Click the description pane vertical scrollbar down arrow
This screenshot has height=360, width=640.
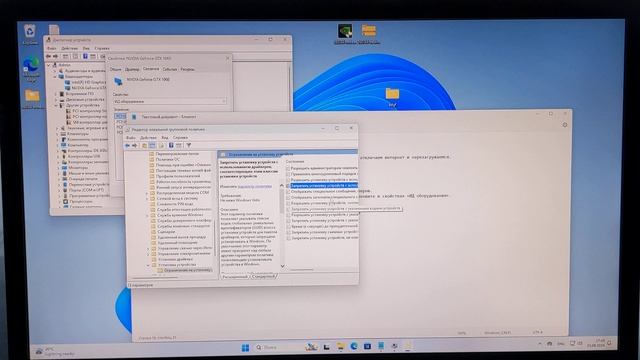(x=282, y=266)
